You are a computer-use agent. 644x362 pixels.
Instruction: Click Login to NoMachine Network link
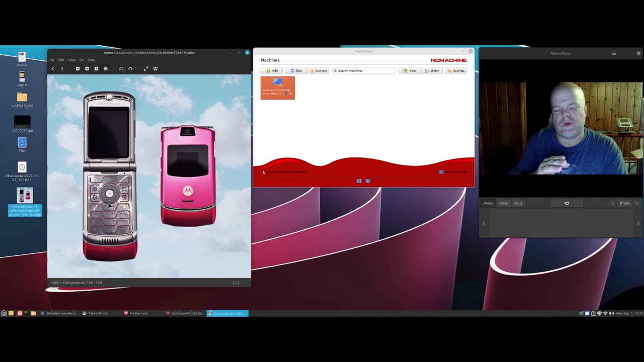285,172
